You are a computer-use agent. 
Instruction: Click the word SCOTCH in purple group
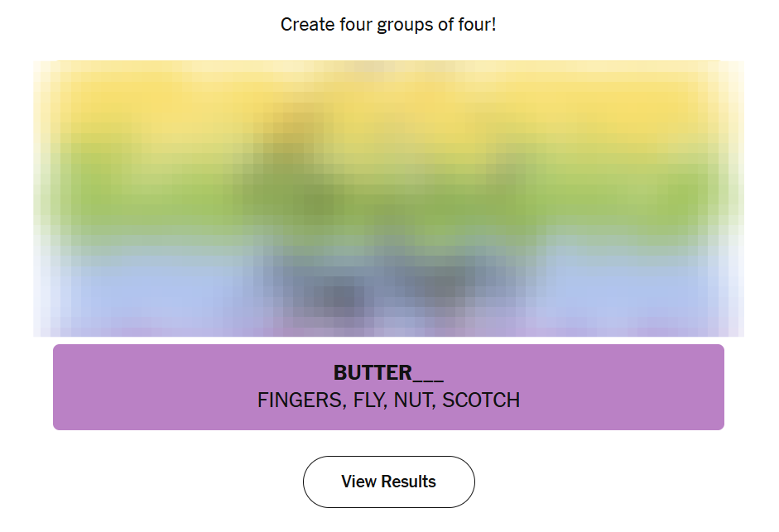481,400
